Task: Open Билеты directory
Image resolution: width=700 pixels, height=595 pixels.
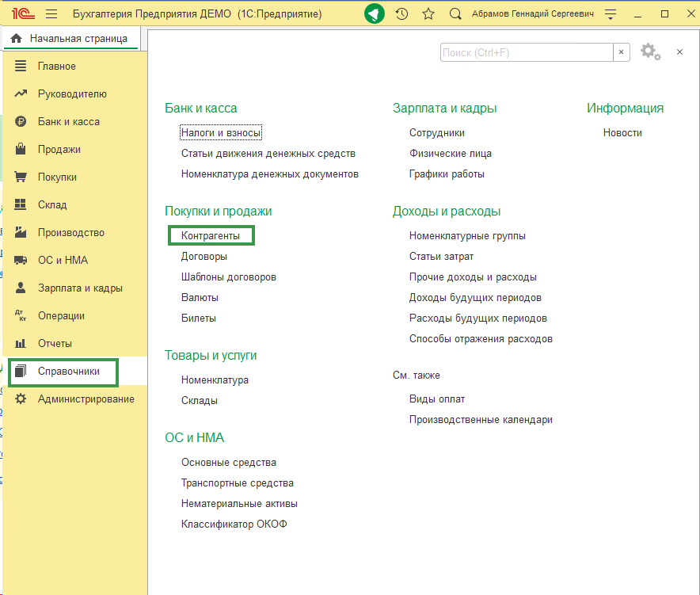Action: 199,318
